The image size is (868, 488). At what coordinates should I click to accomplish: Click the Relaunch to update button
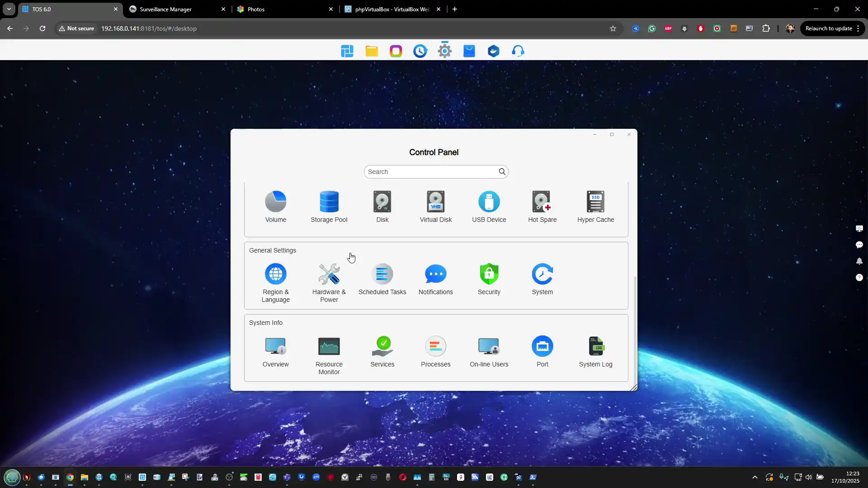(x=829, y=28)
